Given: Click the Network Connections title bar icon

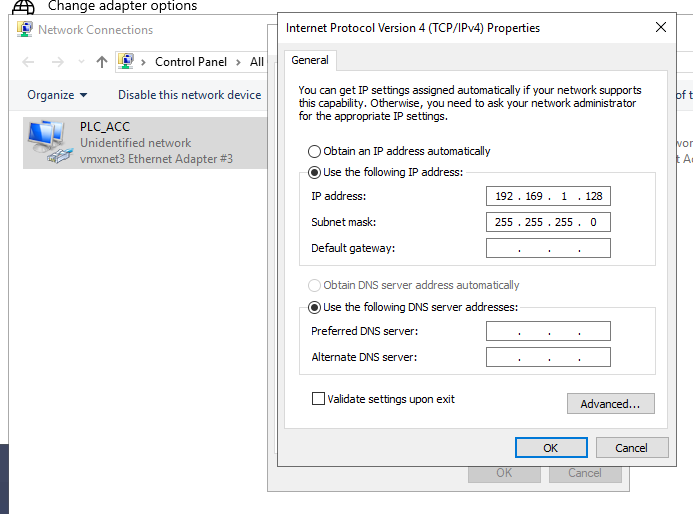Looking at the screenshot, I should pos(25,29).
